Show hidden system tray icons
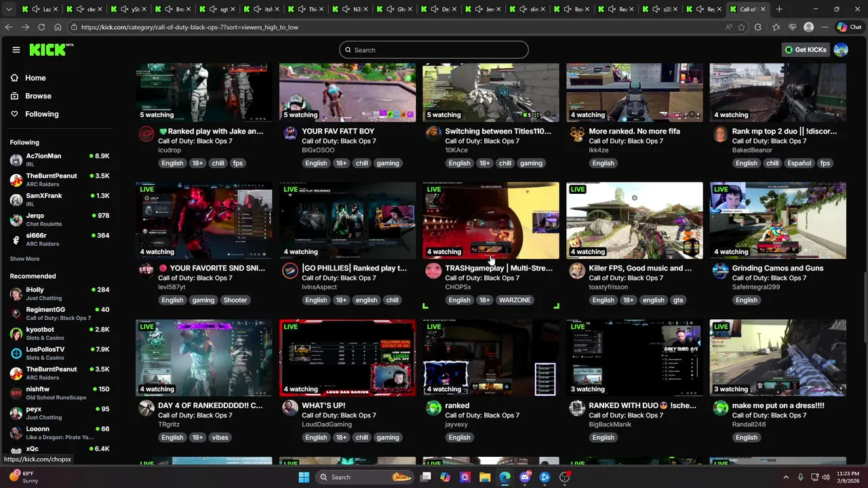Image resolution: width=868 pixels, height=488 pixels. 786,477
